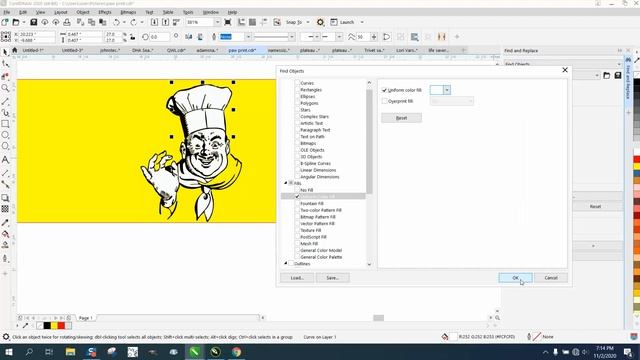
Task: Check the Bitmaps object type box
Action: click(x=297, y=143)
